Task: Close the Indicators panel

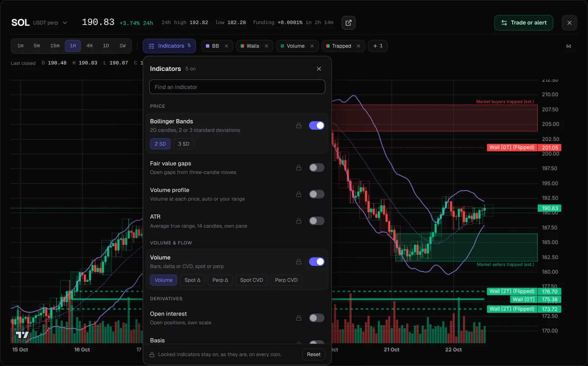Action: point(319,69)
